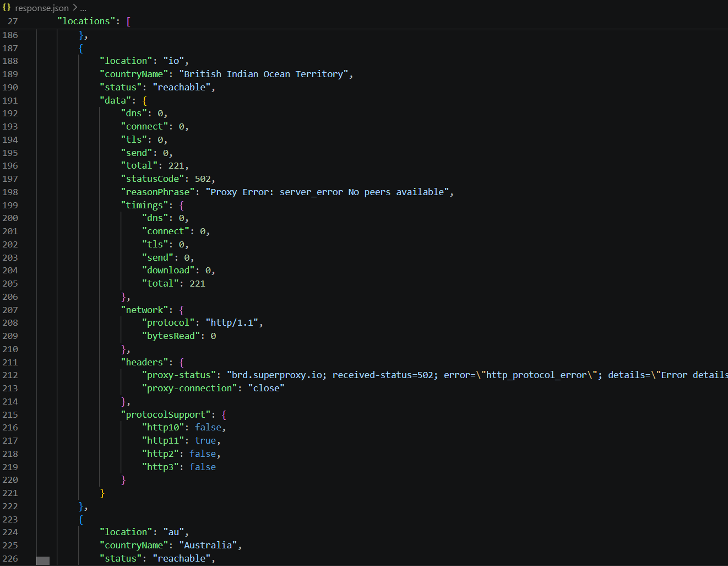This screenshot has width=728, height=566.
Task: Click the "download" key
Action: [169, 271]
